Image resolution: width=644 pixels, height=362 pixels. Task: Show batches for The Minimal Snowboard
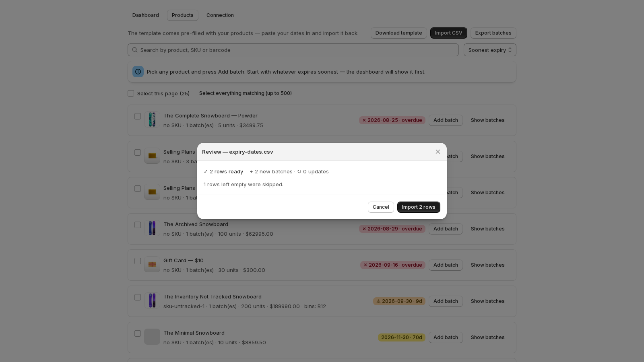[488, 337]
